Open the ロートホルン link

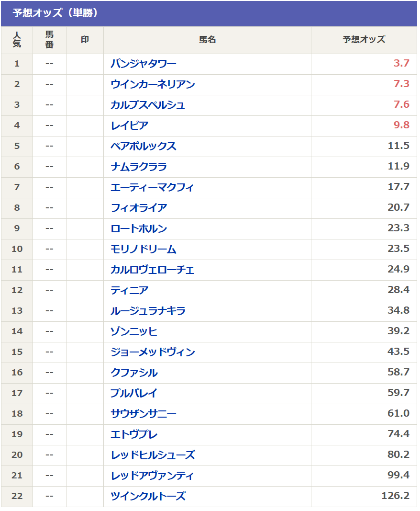click(139, 228)
